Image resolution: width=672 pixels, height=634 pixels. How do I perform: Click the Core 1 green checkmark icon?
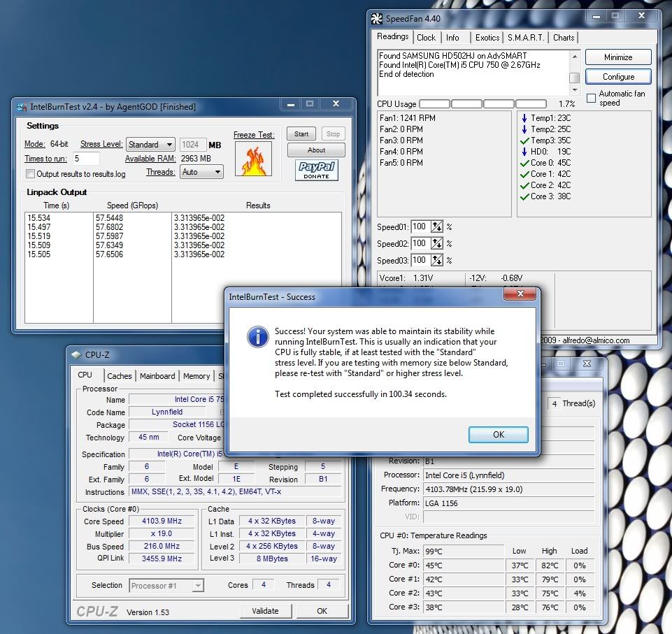524,174
